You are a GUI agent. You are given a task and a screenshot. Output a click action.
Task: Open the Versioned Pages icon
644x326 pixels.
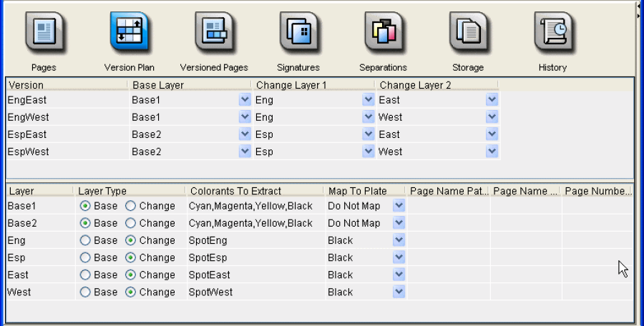point(214,33)
